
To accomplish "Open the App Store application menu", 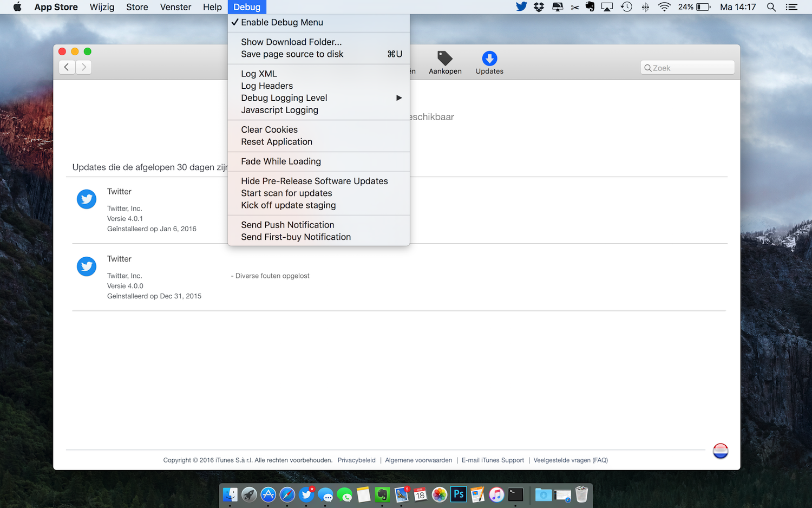I will pos(56,7).
